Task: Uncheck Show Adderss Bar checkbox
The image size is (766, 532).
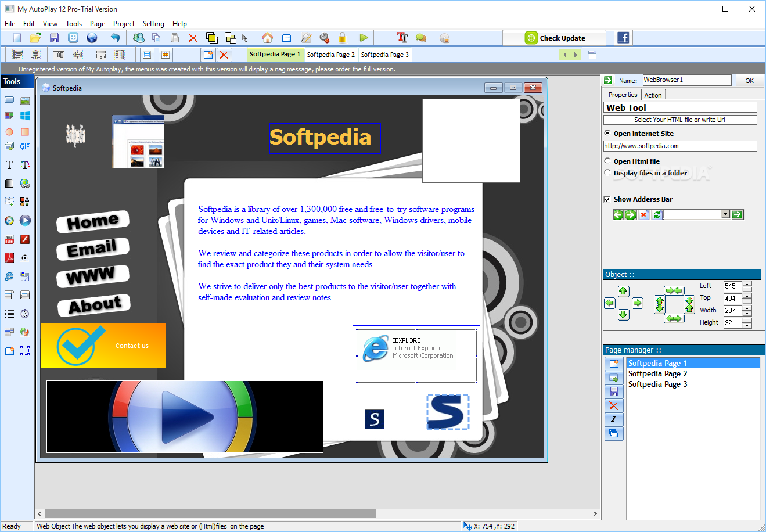Action: pos(607,199)
